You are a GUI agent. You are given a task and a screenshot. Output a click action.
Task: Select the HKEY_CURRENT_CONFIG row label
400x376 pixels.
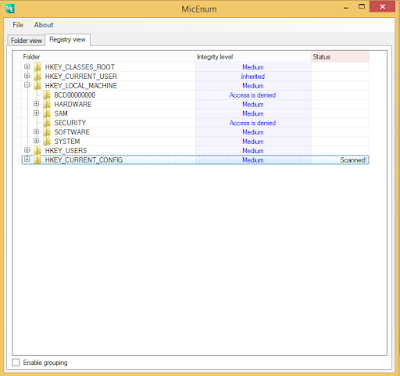84,160
